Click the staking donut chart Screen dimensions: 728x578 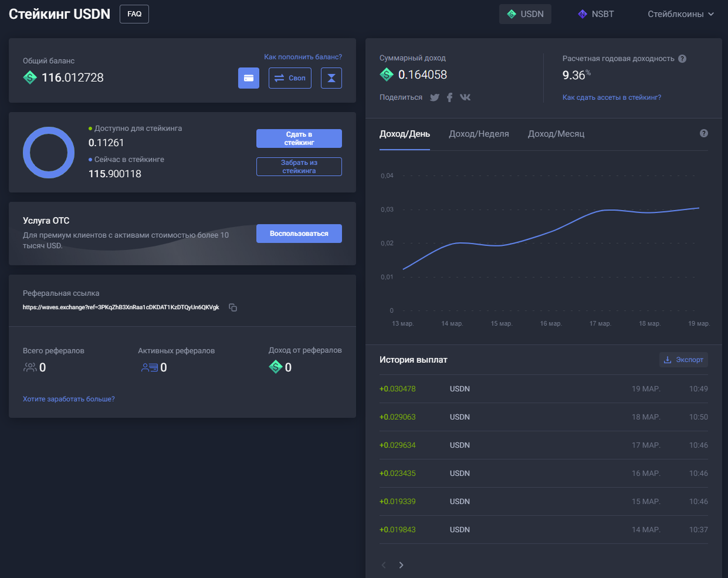(49, 153)
